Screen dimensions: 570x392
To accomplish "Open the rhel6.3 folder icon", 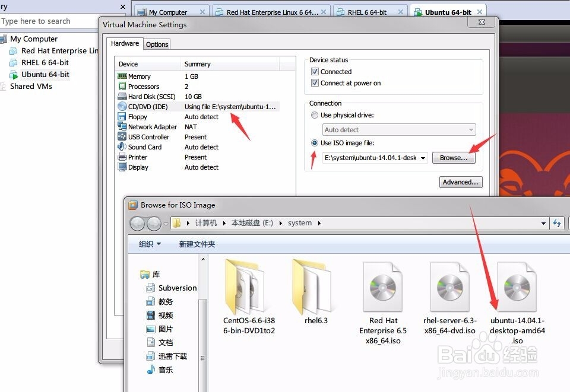I will pos(312,287).
